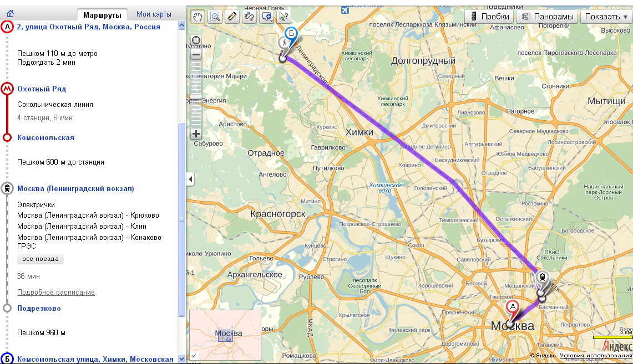Switch to the Мои карты tab

click(x=154, y=14)
